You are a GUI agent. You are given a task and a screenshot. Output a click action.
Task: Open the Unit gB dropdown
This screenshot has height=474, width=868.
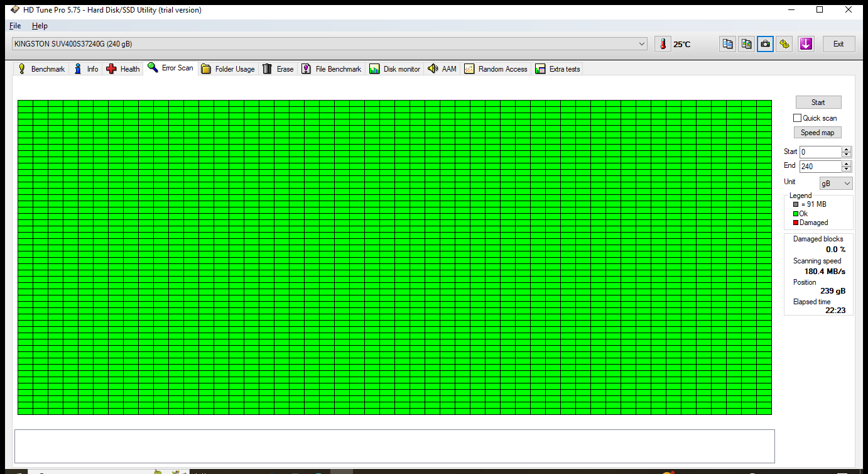pos(837,183)
